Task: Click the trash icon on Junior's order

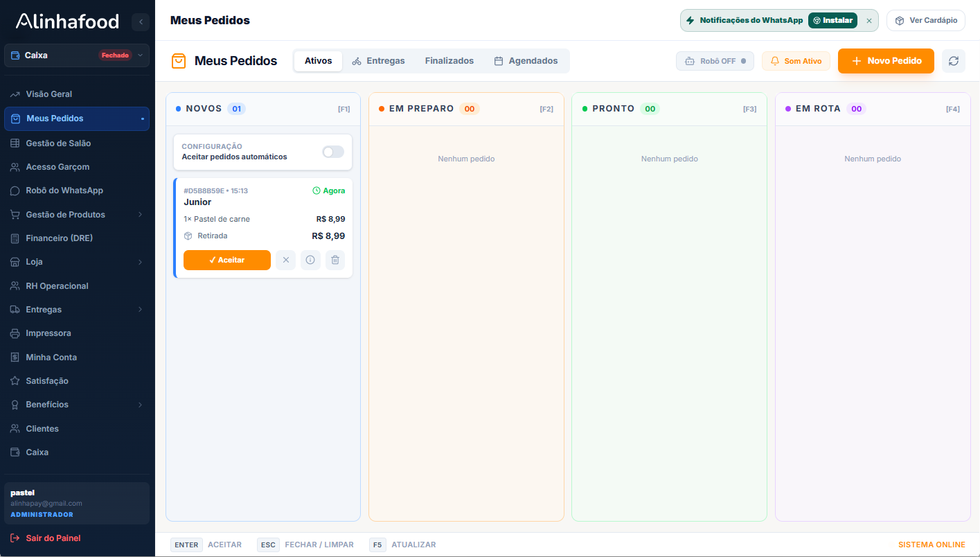Action: [335, 260]
